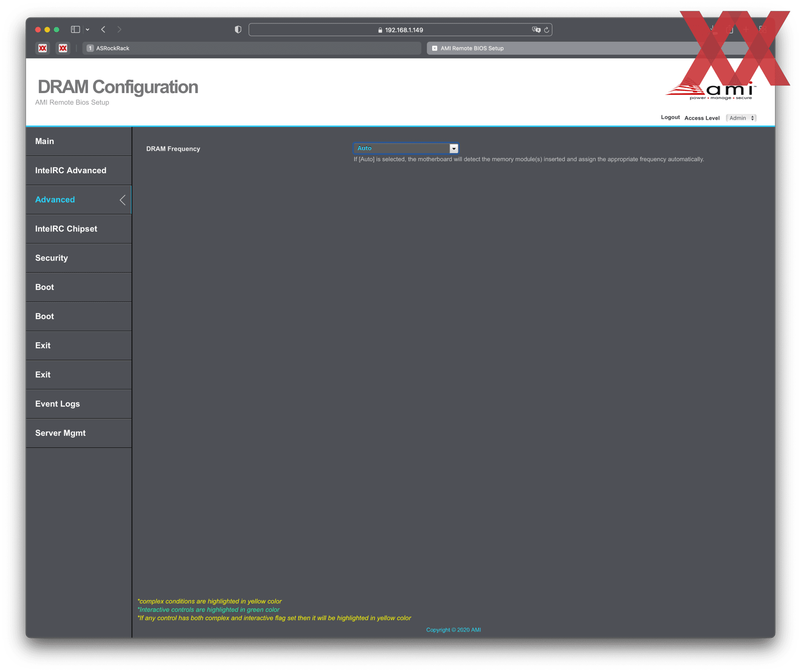This screenshot has width=801, height=672.
Task: Click the Copyright © 2020 AMI link
Action: pyautogui.click(x=453, y=630)
